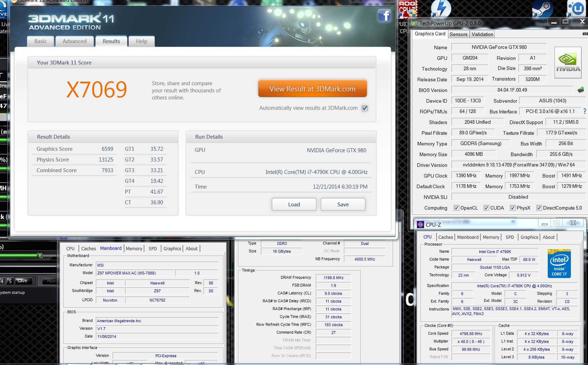
Task: Open the Memory tab in right CPU-Z window
Action: [491, 237]
